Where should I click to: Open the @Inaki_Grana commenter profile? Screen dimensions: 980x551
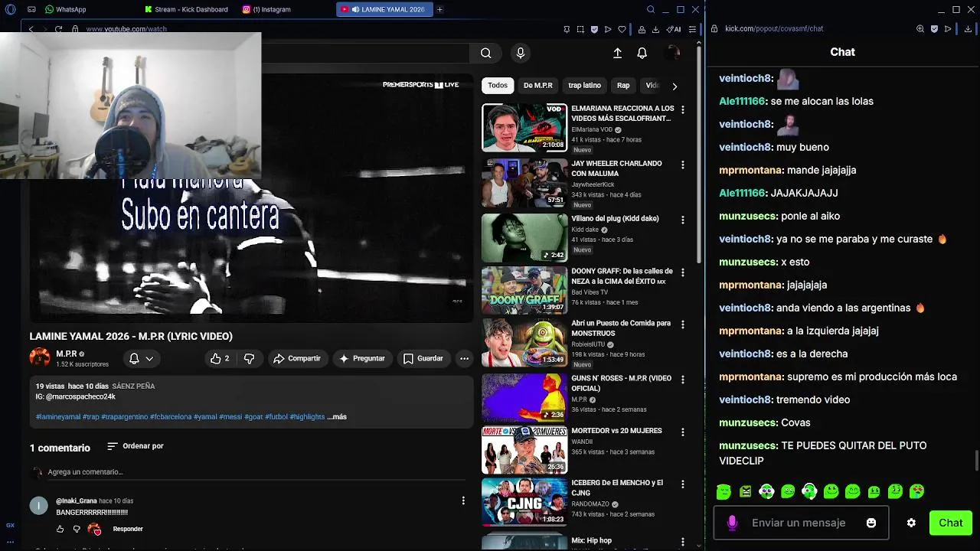click(77, 500)
